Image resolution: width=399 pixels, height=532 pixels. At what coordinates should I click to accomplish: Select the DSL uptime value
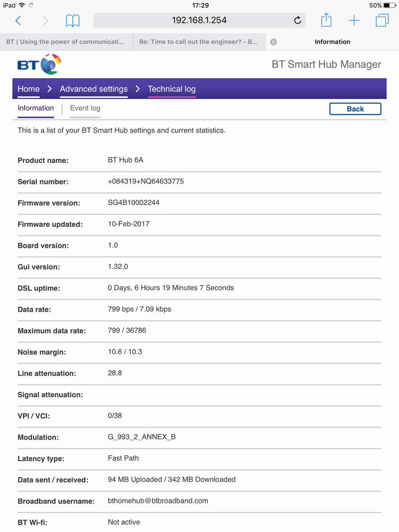pyautogui.click(x=171, y=288)
